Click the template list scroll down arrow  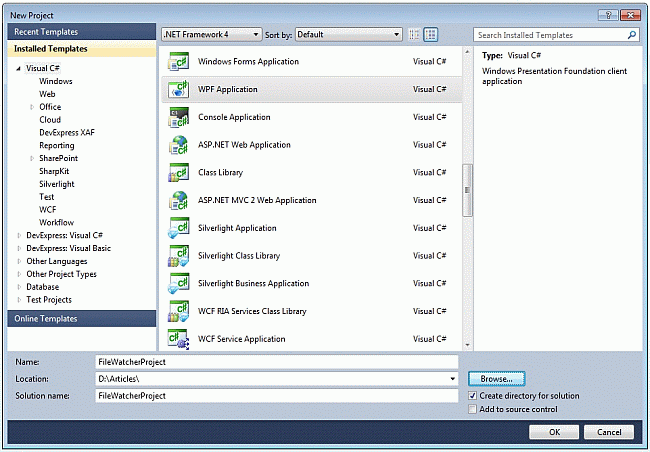click(467, 345)
